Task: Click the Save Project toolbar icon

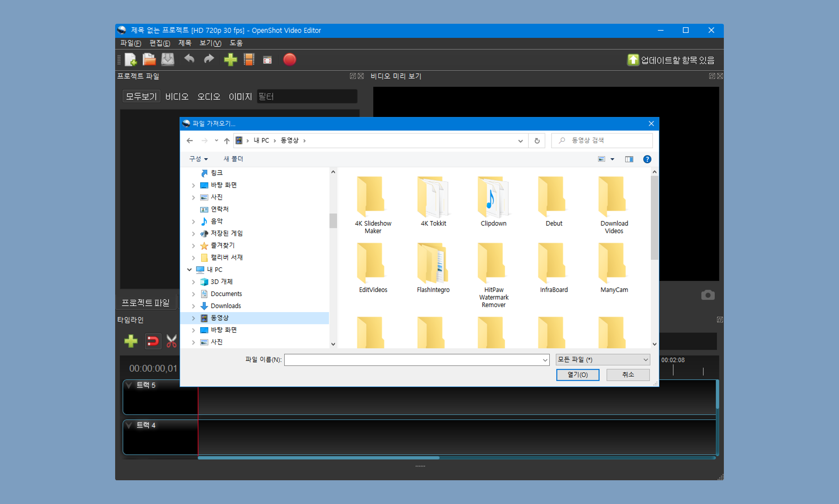Action: (168, 60)
